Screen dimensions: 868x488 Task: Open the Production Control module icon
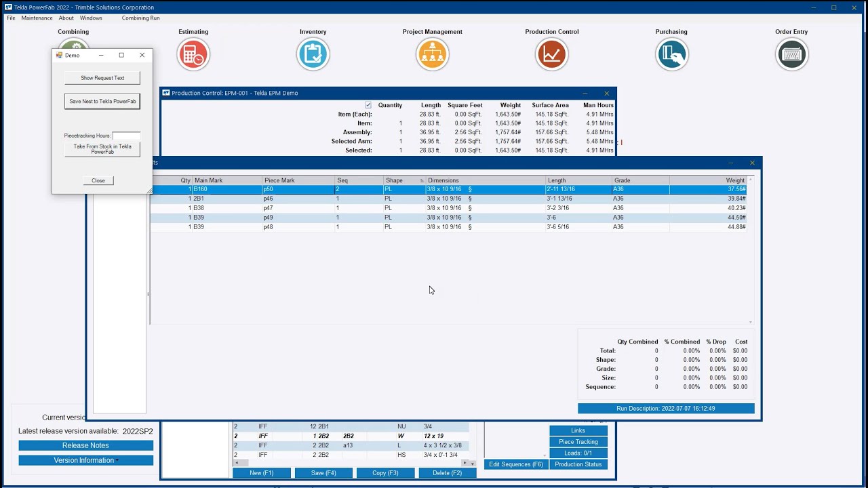[552, 54]
